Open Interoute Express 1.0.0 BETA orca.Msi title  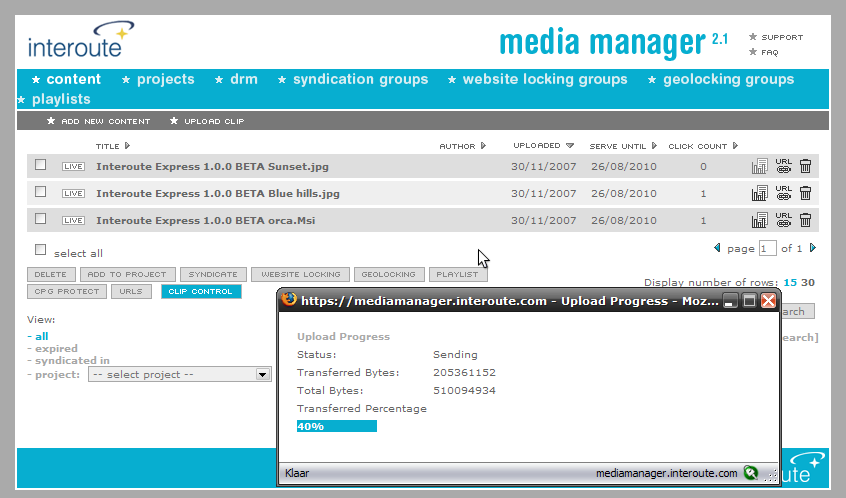(x=206, y=221)
